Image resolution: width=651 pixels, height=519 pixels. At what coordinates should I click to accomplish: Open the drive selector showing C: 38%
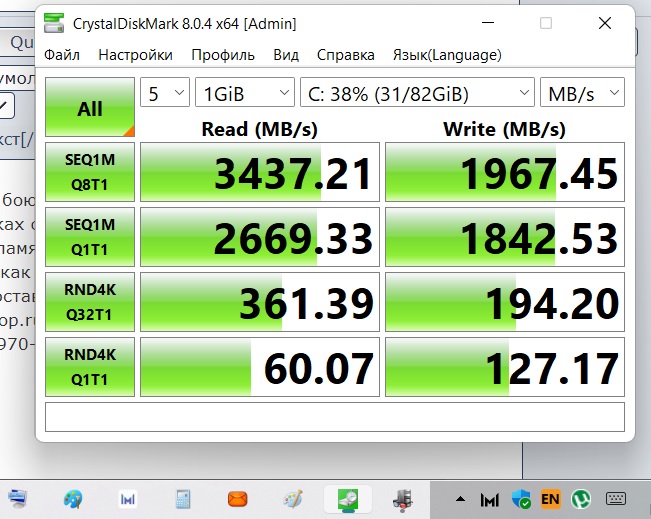[417, 92]
